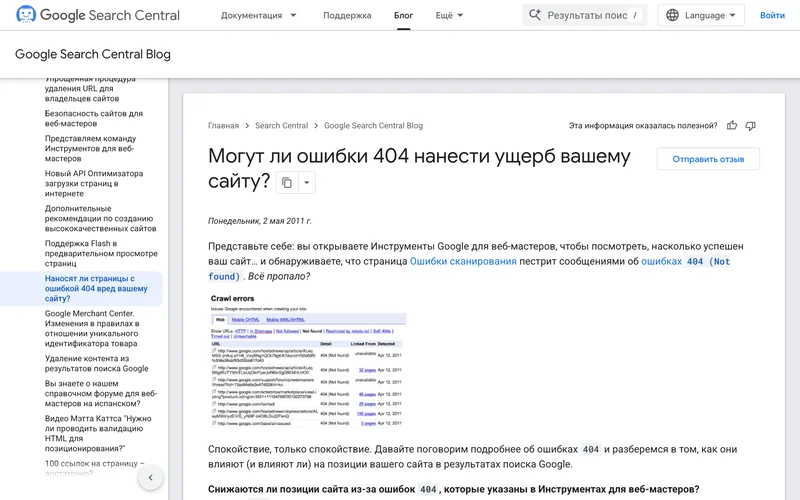Open sidebar item Безопасность сайтов для веб-мастеров
The height and width of the screenshot is (500, 800).
[x=94, y=118]
